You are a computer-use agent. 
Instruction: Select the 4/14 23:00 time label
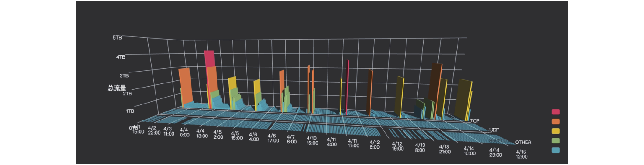tap(495, 152)
